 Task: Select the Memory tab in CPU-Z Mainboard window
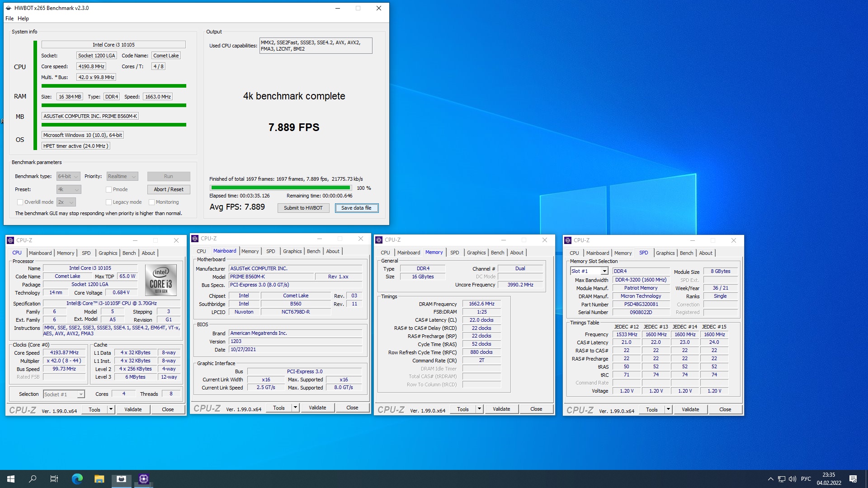point(250,251)
